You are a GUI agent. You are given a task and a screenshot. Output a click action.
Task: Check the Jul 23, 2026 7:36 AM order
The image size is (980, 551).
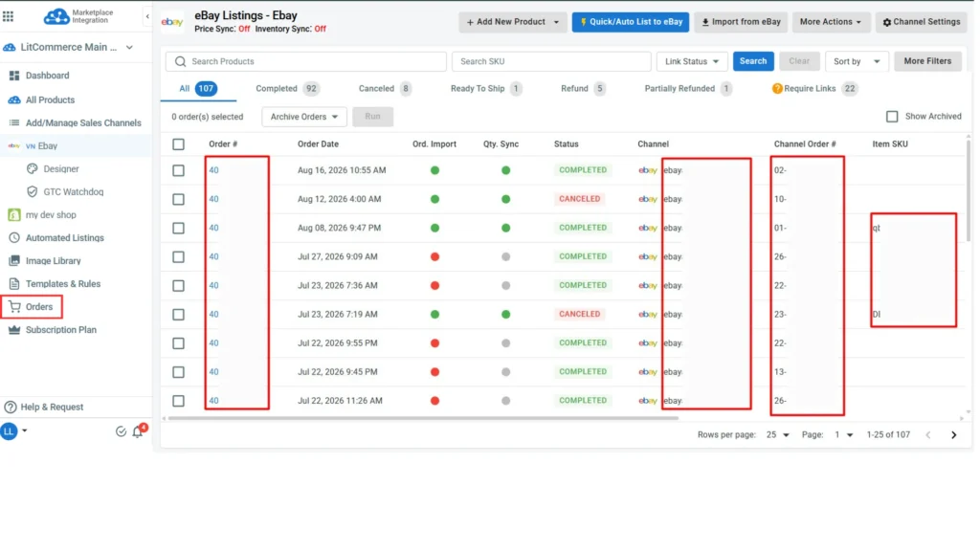click(x=179, y=285)
